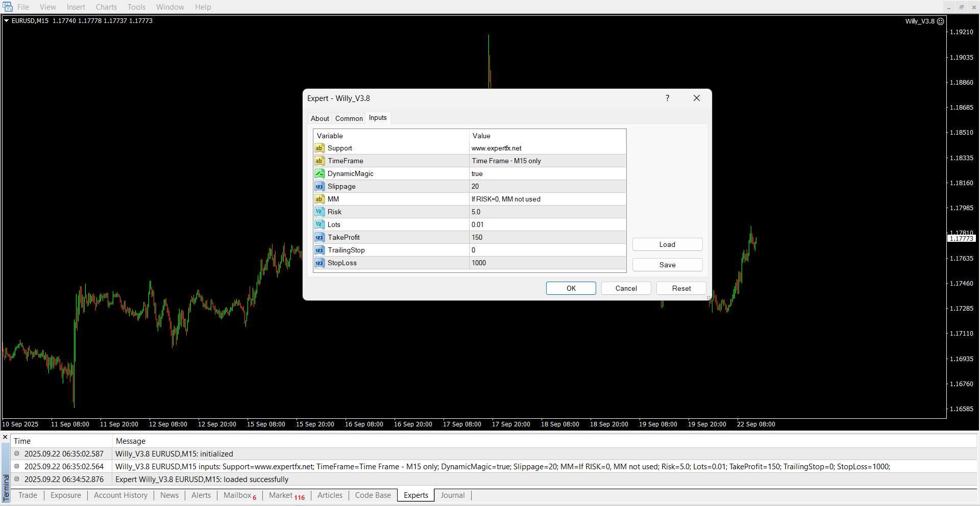Image resolution: width=980 pixels, height=506 pixels.
Task: Click the Willy_V3.8 smiley face icon
Action: click(941, 21)
